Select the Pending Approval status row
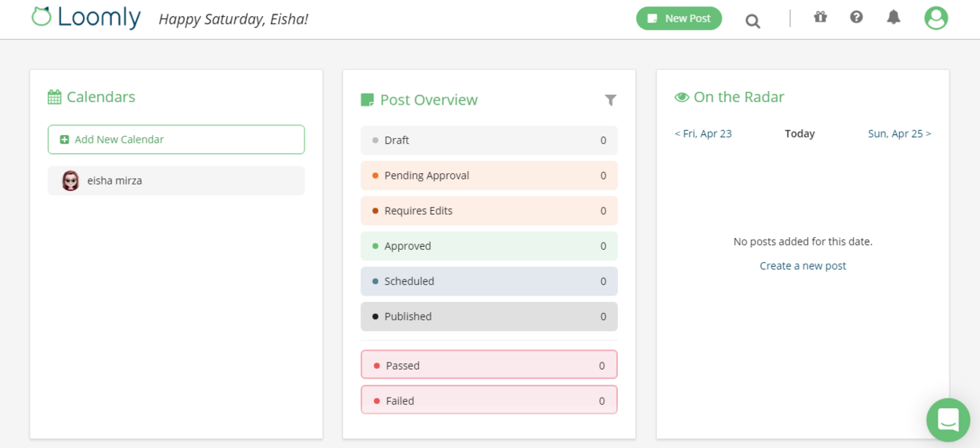 tap(489, 175)
